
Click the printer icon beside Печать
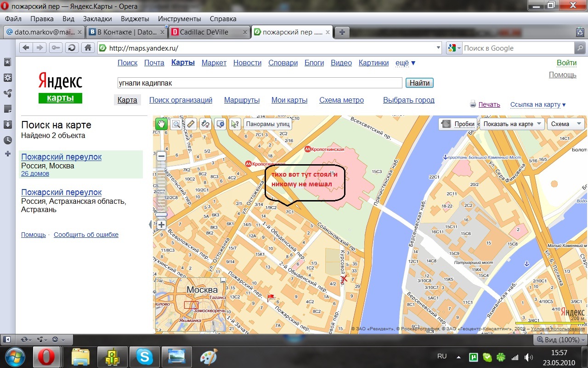473,104
